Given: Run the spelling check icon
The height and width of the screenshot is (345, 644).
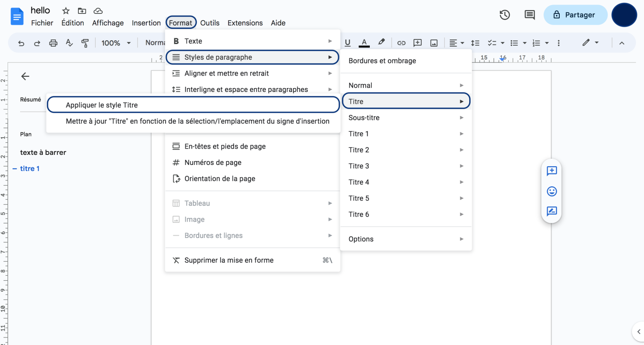Looking at the screenshot, I should point(69,42).
